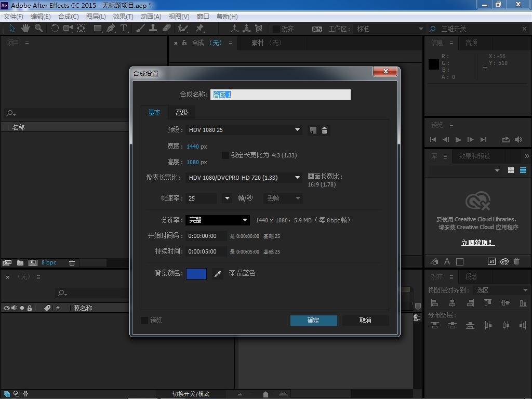Viewport: 532px width, 399px height.
Task: Click the timeline zoom slider handle
Action: [265, 394]
